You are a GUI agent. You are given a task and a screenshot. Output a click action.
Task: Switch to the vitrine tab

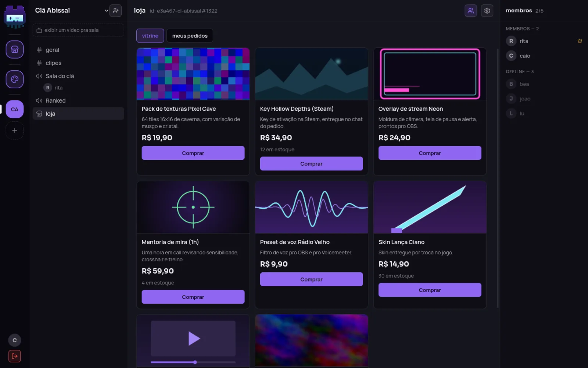coord(150,36)
